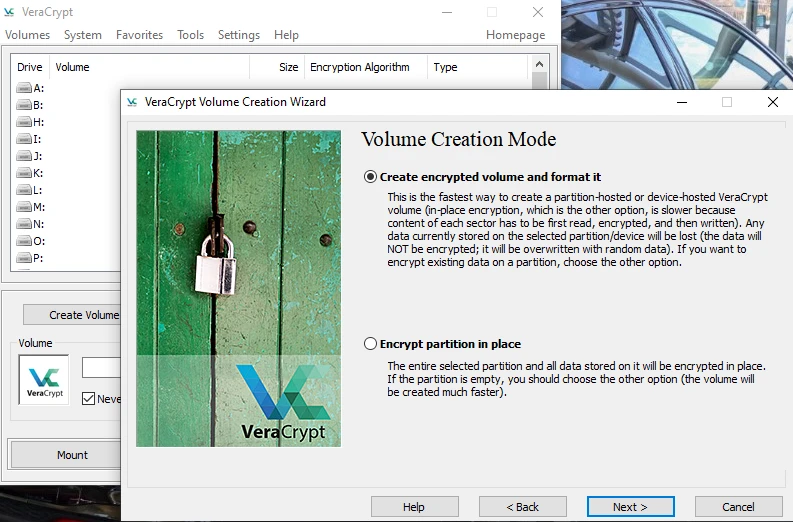The image size is (793, 522).
Task: Click drive list scrollbar up arrow
Action: pyautogui.click(x=539, y=64)
